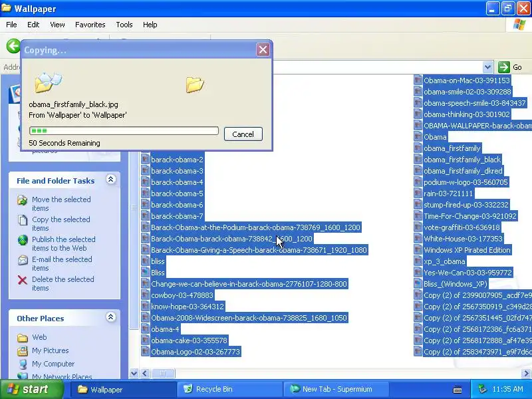
Task: Click the copy progress bar
Action: pyautogui.click(x=124, y=130)
